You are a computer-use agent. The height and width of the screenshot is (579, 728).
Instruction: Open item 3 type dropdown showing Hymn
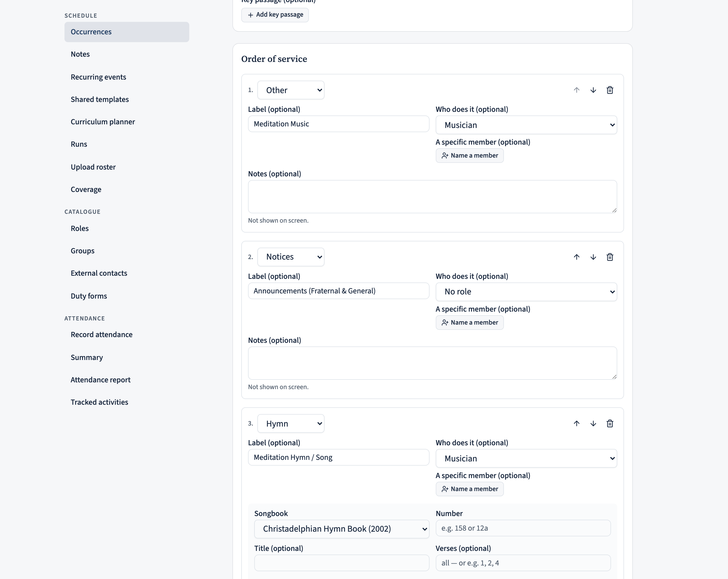[x=291, y=424]
